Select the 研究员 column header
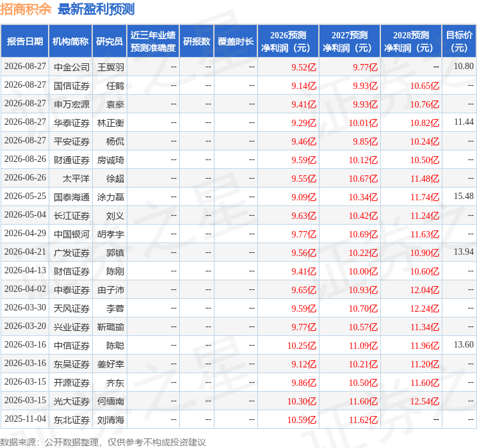 (x=109, y=42)
